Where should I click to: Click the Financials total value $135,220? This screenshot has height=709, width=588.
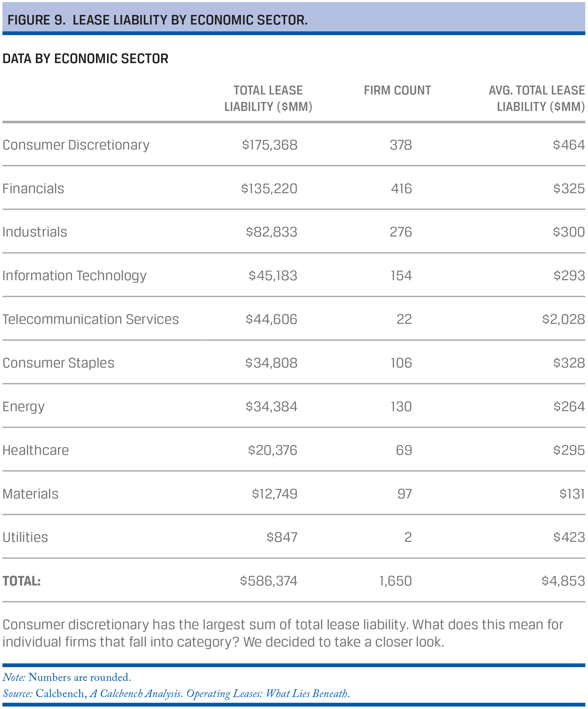[x=269, y=188]
